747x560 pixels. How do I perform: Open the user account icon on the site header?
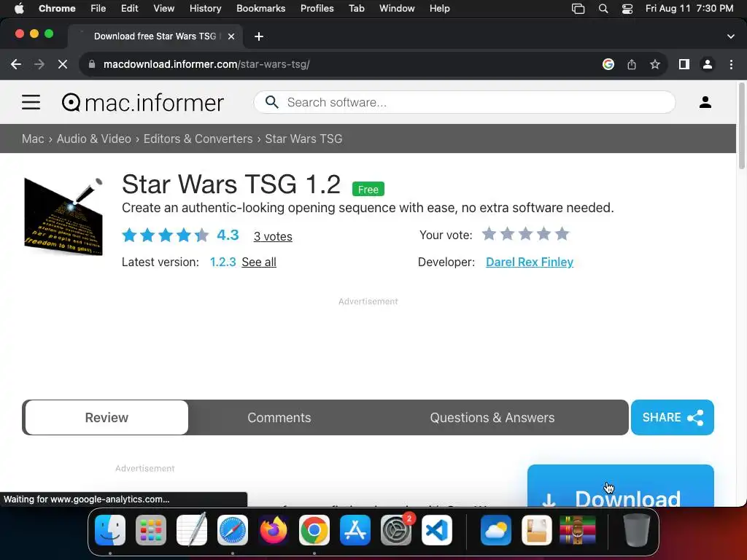(705, 102)
